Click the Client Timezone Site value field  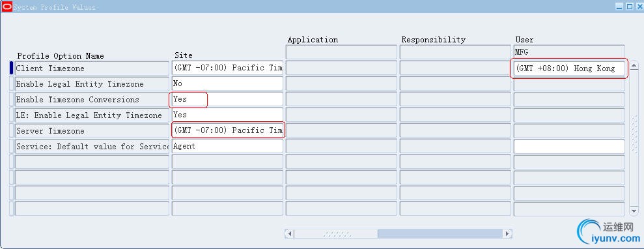pyautogui.click(x=227, y=68)
